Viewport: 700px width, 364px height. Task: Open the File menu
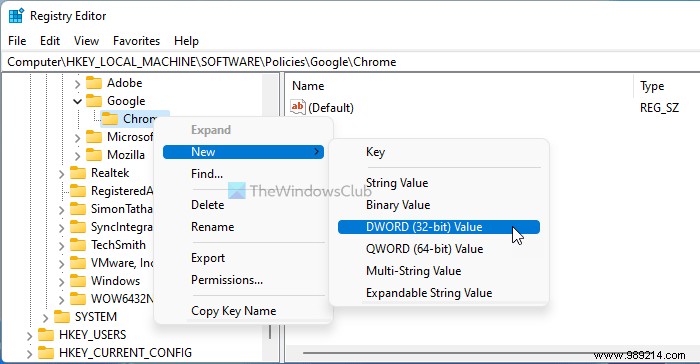[17, 41]
